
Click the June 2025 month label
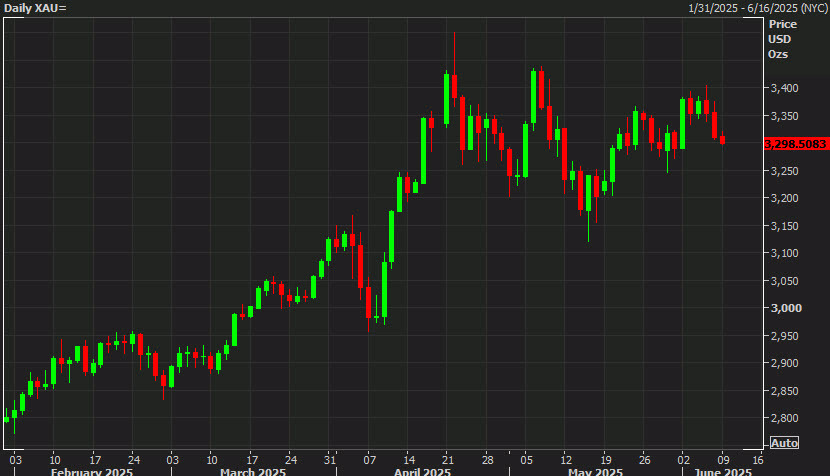pyautogui.click(x=723, y=471)
